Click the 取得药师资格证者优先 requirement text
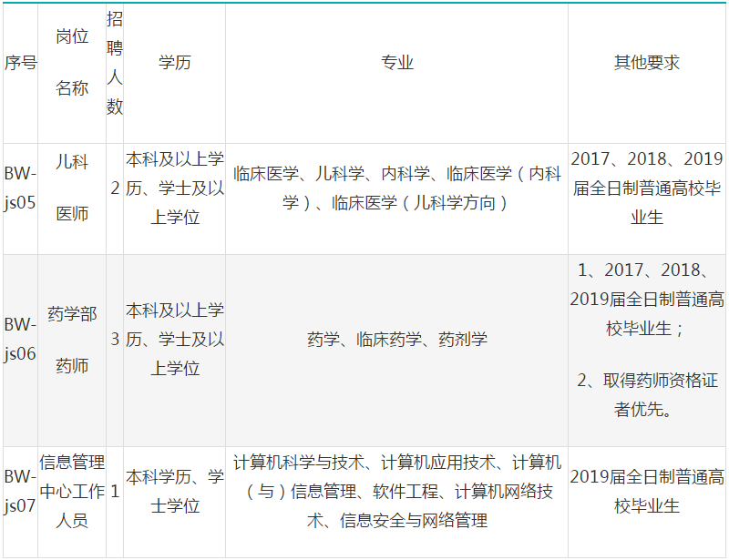This screenshot has width=729, height=560. click(x=646, y=395)
